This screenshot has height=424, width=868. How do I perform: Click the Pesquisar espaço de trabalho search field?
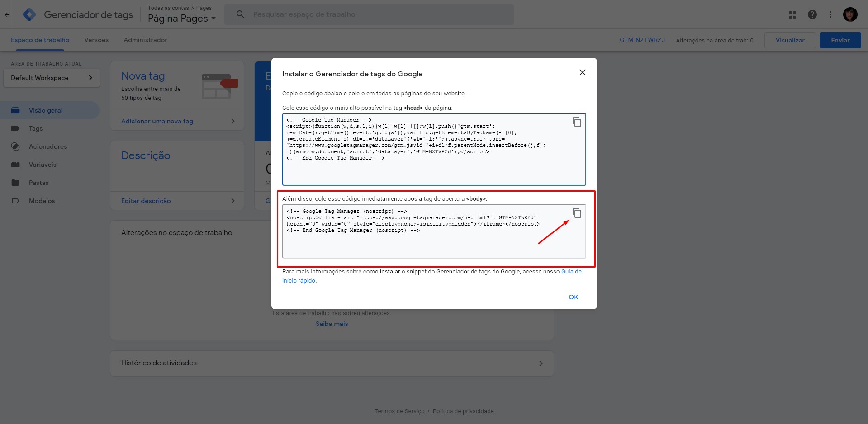(x=369, y=14)
